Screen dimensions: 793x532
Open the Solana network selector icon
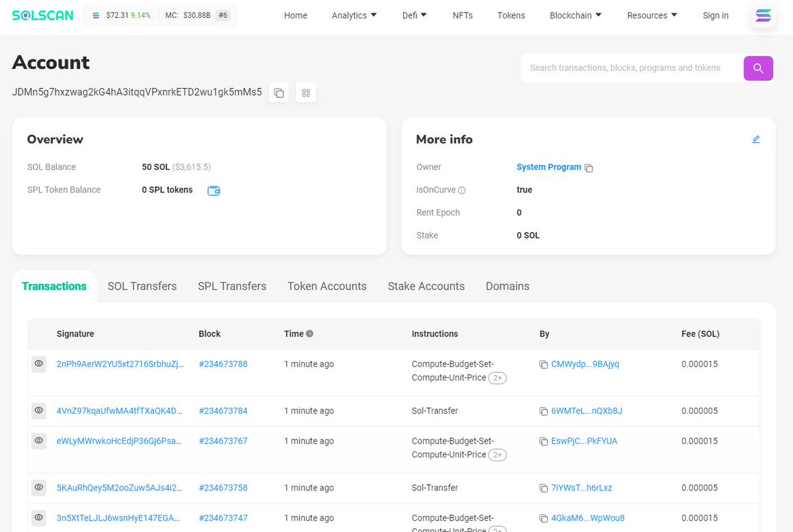coord(763,15)
